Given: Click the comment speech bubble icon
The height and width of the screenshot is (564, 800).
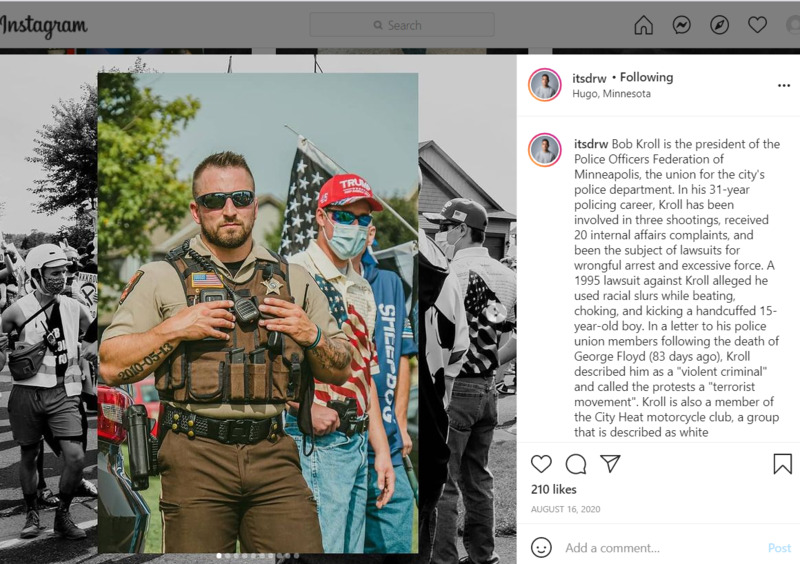Looking at the screenshot, I should 576,464.
